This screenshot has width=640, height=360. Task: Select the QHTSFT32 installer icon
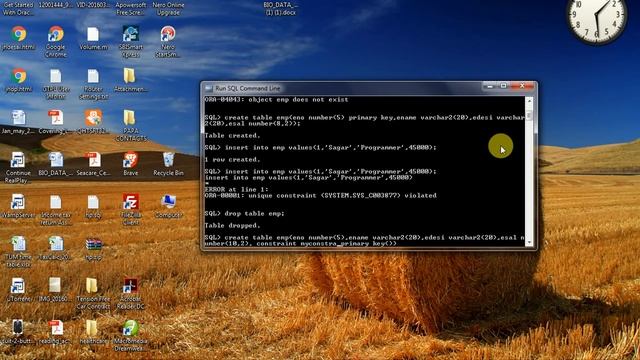[93, 118]
